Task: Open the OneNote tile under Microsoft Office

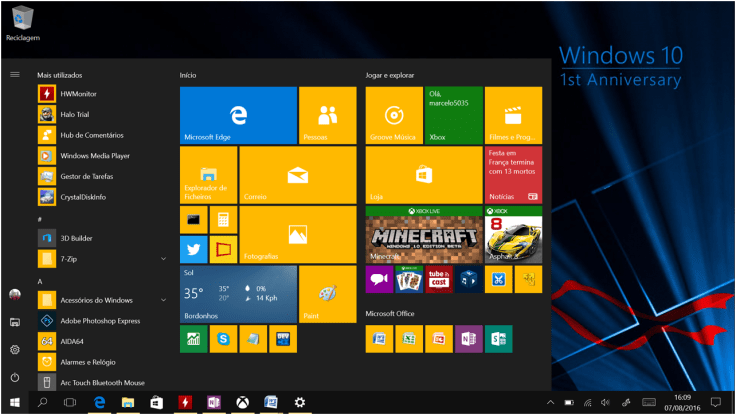Action: point(468,340)
